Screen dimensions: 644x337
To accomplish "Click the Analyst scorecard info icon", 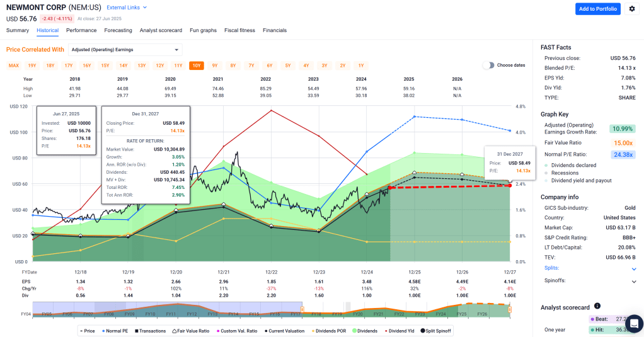I will [x=597, y=306].
